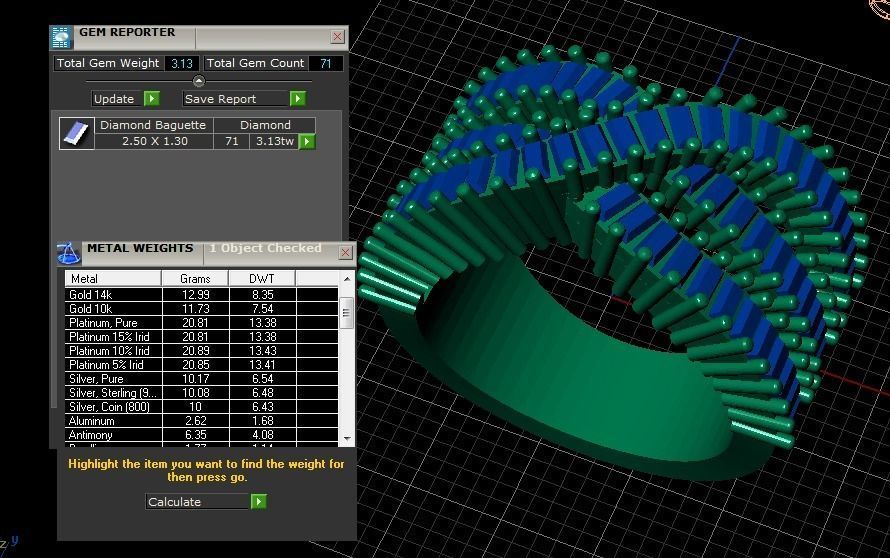Select the Platinum, Pure row

click(x=201, y=322)
